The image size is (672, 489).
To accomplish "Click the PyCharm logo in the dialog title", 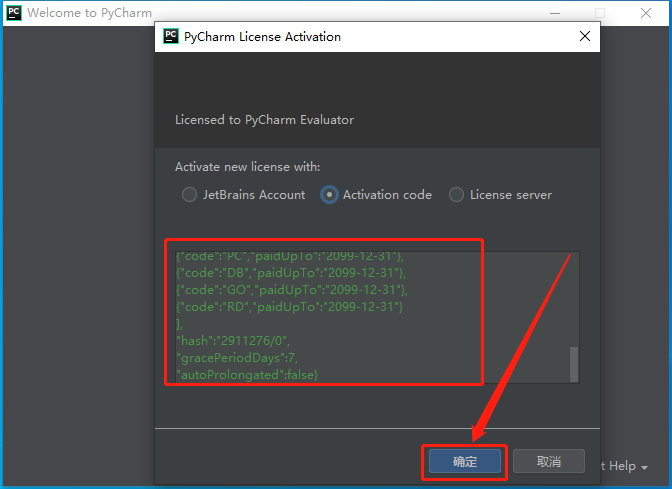I will [x=171, y=36].
